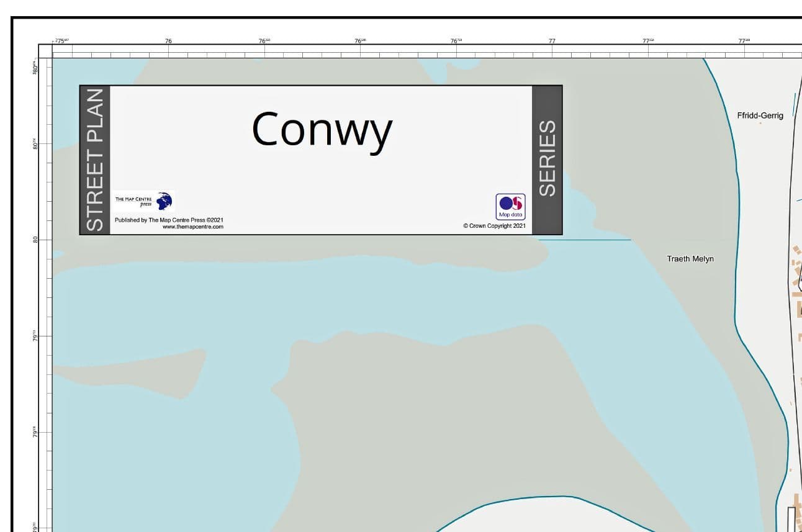Click the "275" easting label at top-left corner
The width and height of the screenshot is (802, 532).
tap(61, 41)
